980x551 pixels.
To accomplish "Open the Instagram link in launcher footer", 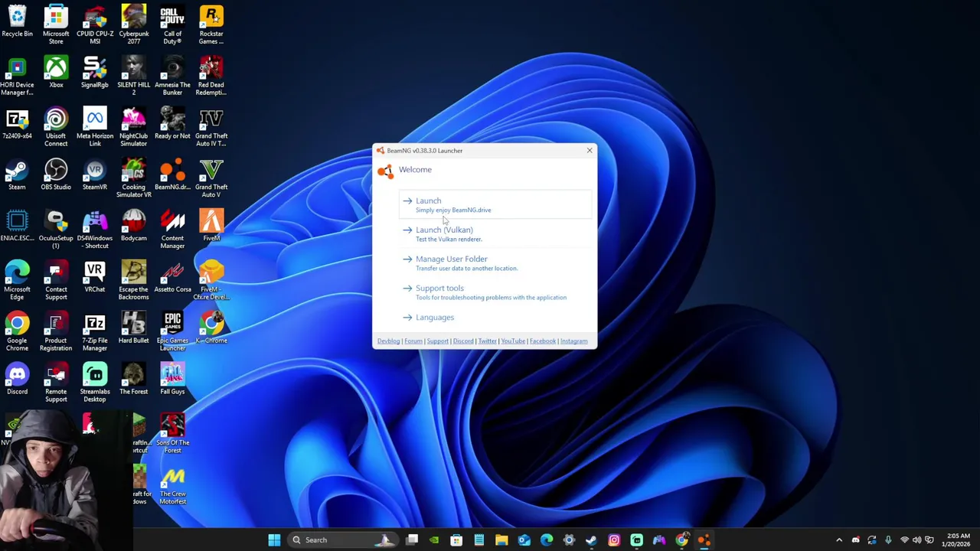I will click(573, 341).
